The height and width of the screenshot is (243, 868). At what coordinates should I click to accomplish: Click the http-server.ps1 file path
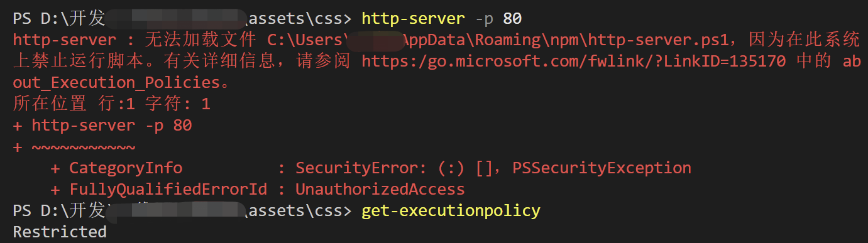(498, 40)
